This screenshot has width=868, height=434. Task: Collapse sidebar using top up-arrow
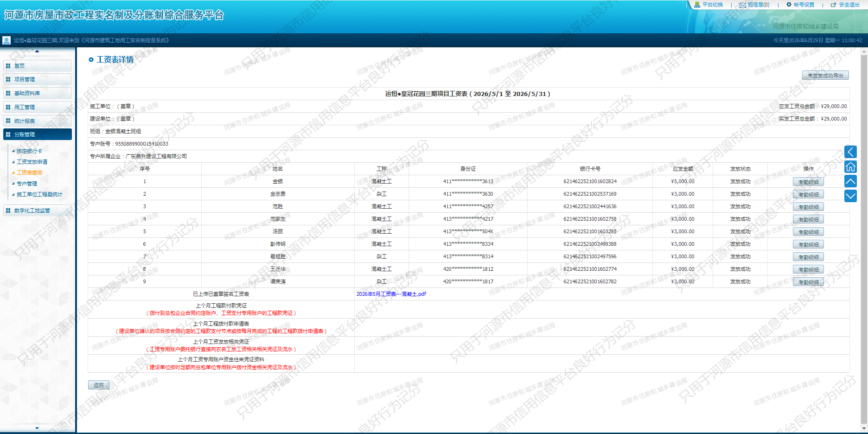pyautogui.click(x=37, y=51)
